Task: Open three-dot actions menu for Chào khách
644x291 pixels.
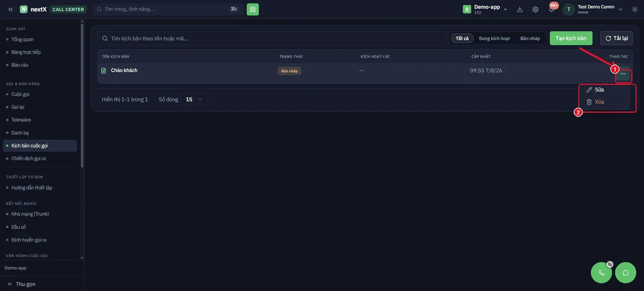Action: point(623,74)
